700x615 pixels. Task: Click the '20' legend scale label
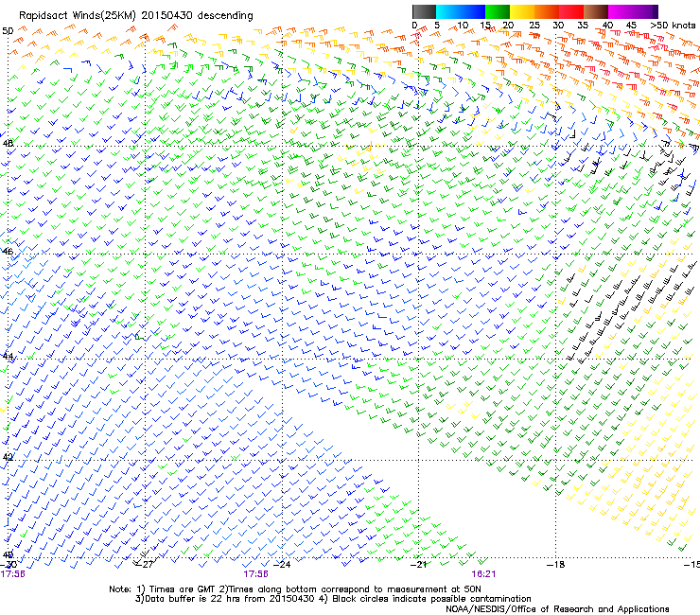click(508, 26)
